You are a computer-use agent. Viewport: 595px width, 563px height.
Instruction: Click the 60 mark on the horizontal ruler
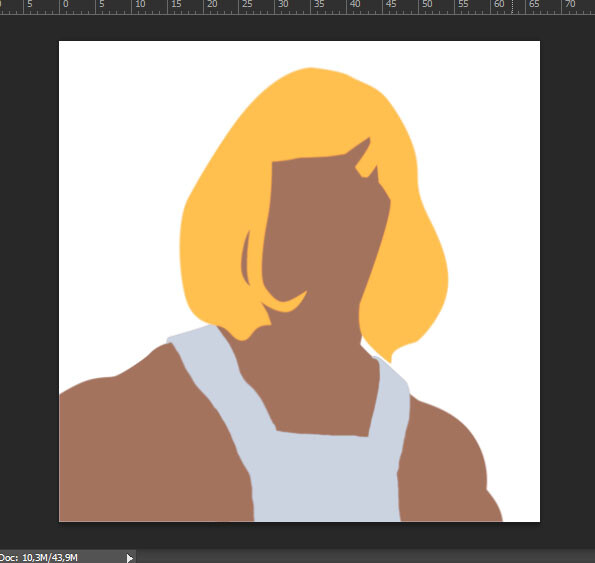tap(499, 4)
